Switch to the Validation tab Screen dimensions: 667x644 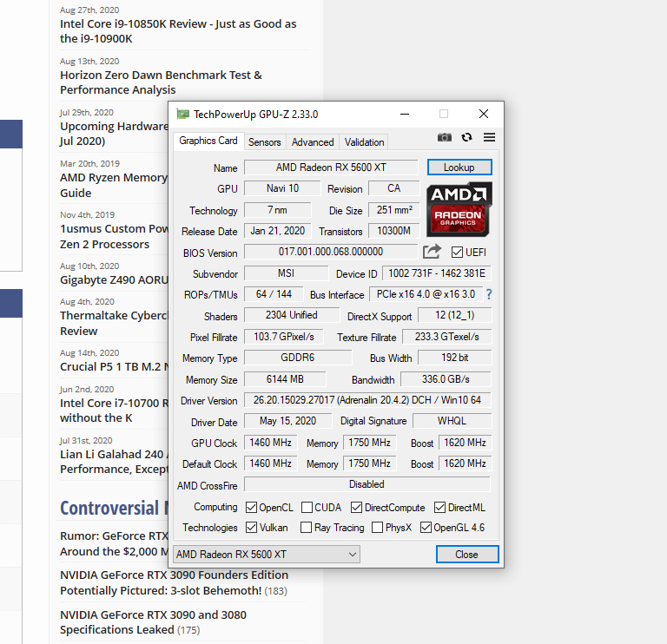364,142
